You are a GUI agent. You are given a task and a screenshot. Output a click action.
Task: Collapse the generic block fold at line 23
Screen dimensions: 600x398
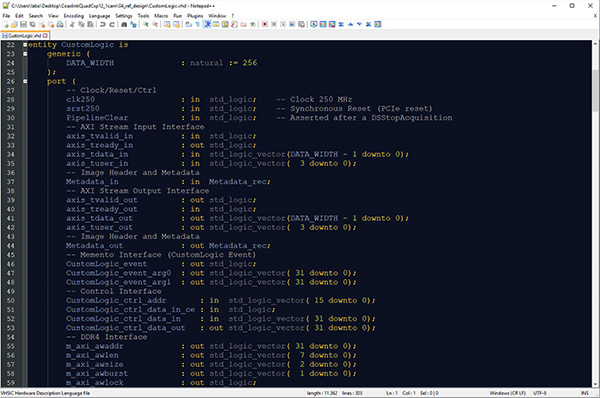point(25,54)
